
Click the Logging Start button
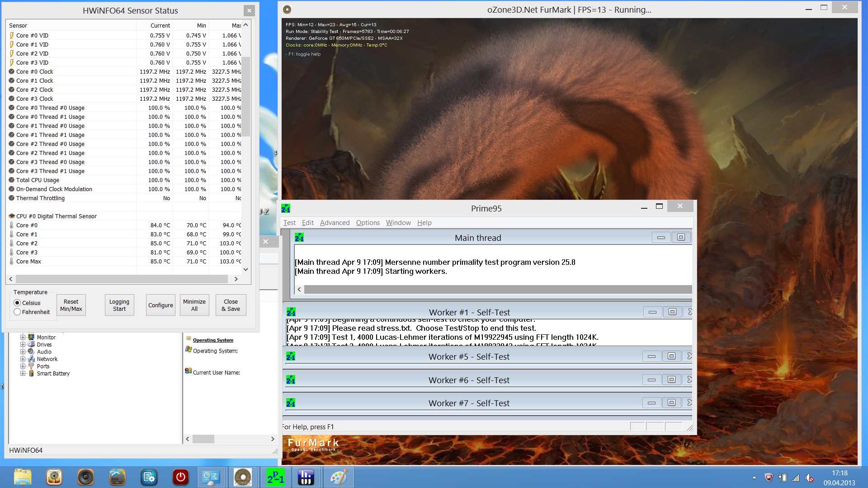(x=119, y=305)
